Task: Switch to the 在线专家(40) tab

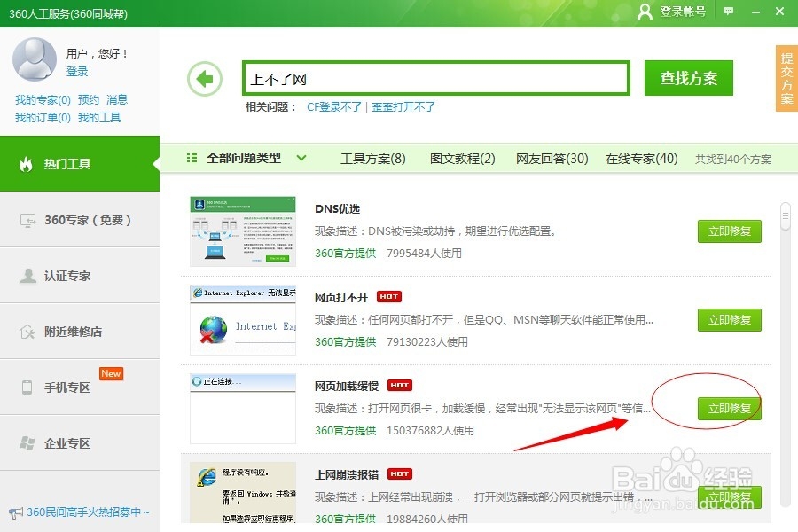Action: [641, 159]
